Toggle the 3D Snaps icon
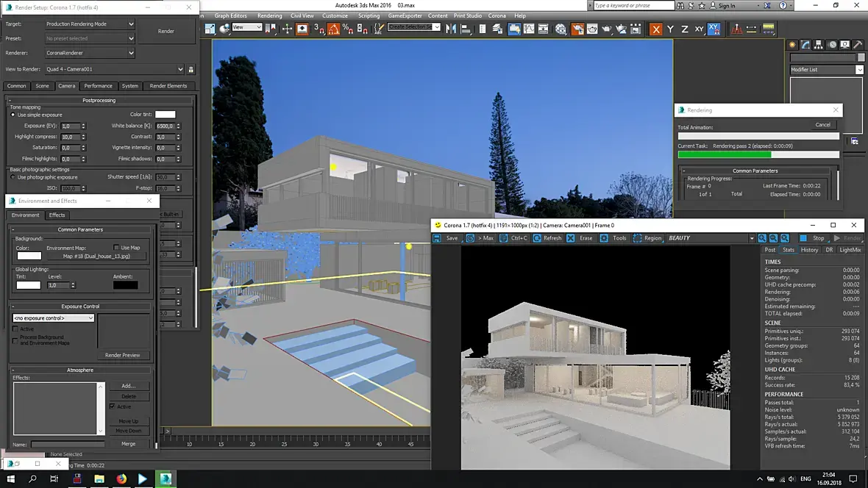868x488 pixels. 319,29
